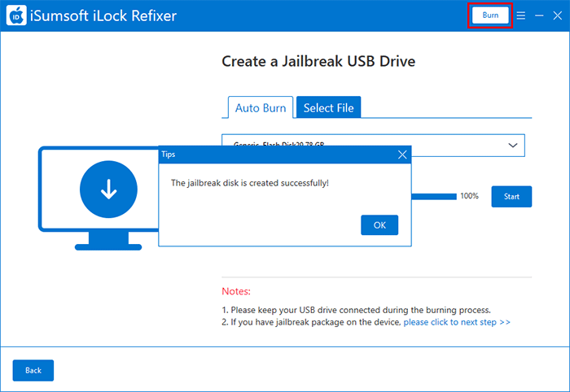
Task: Minimize the iLock Refixer window
Action: click(539, 15)
